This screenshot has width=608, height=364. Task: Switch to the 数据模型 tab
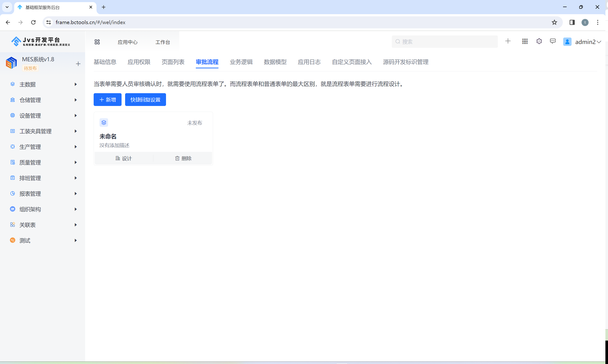point(275,62)
